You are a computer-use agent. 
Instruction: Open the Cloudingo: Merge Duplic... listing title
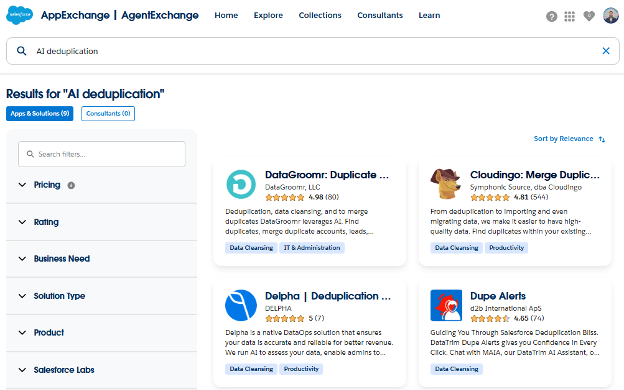[x=534, y=175]
